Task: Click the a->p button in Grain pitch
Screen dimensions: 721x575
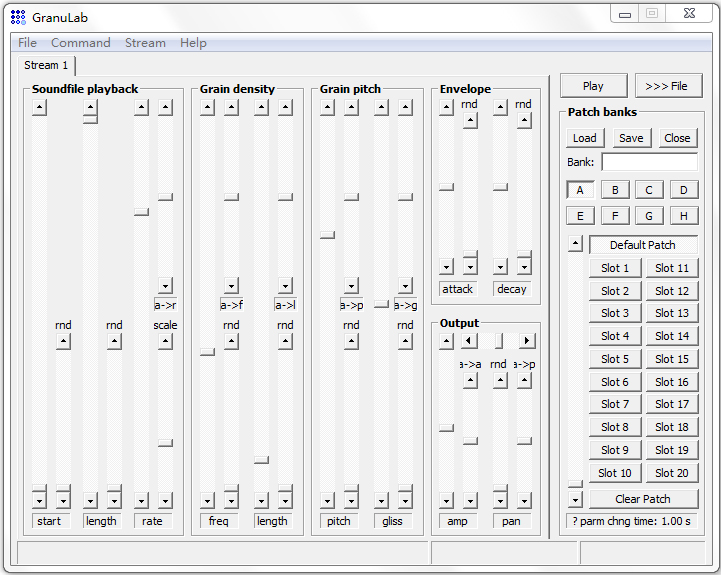Action: (351, 305)
